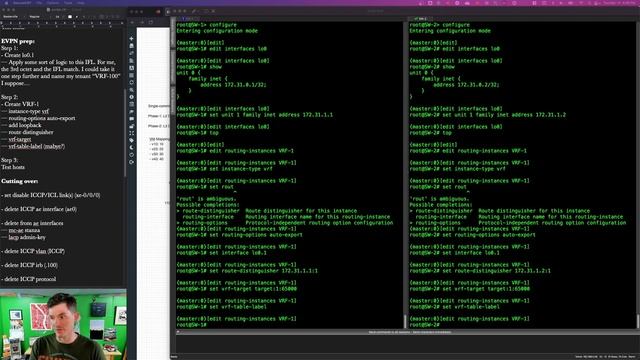Click 'delete ICCP protocol' note line

point(29,279)
